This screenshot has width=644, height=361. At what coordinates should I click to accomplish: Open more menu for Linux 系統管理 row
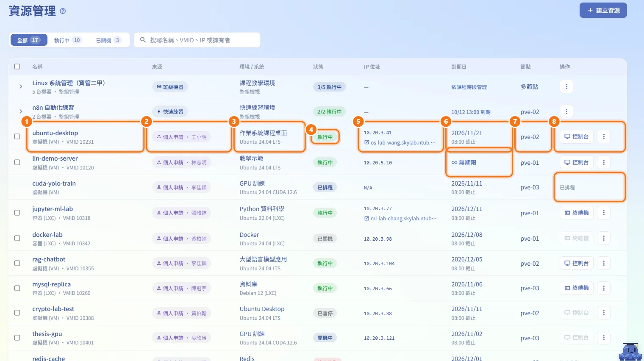pyautogui.click(x=566, y=86)
